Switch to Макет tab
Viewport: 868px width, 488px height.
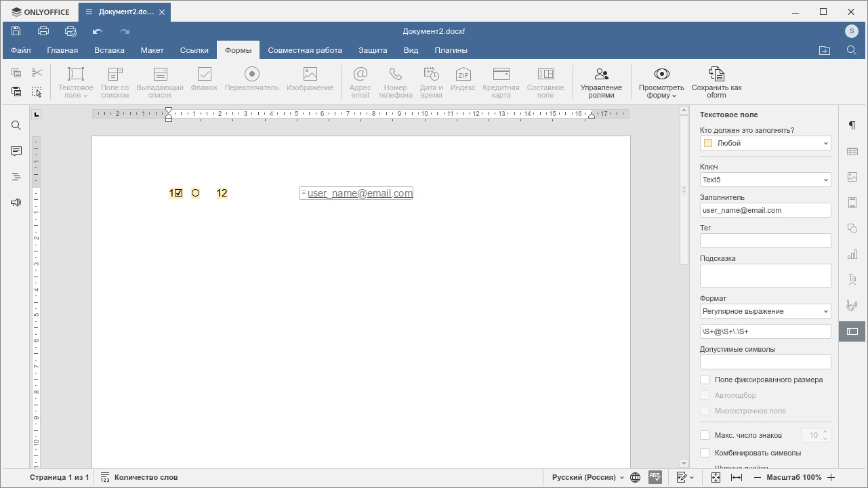tap(152, 50)
